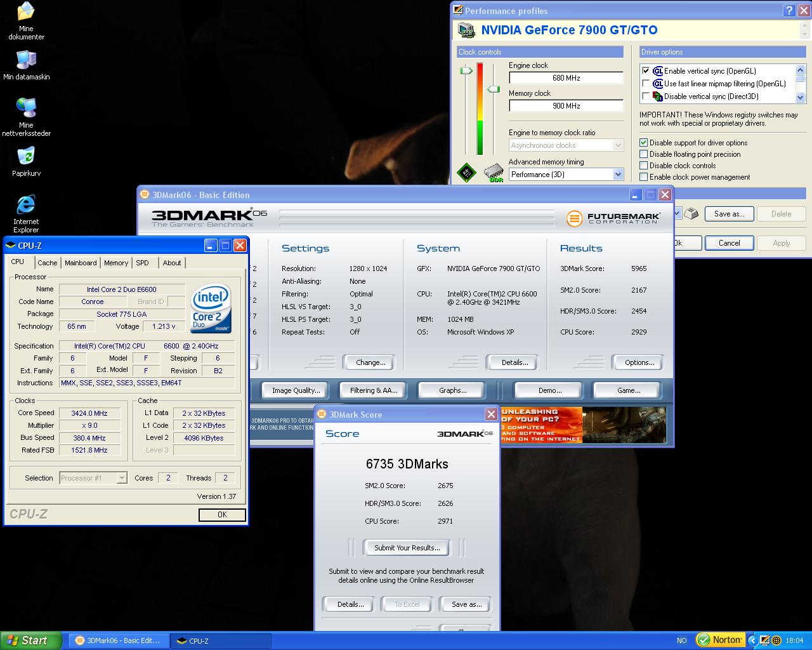This screenshot has height=650, width=812.
Task: Switch to Memory tab in CPU-Z
Action: coord(116,263)
